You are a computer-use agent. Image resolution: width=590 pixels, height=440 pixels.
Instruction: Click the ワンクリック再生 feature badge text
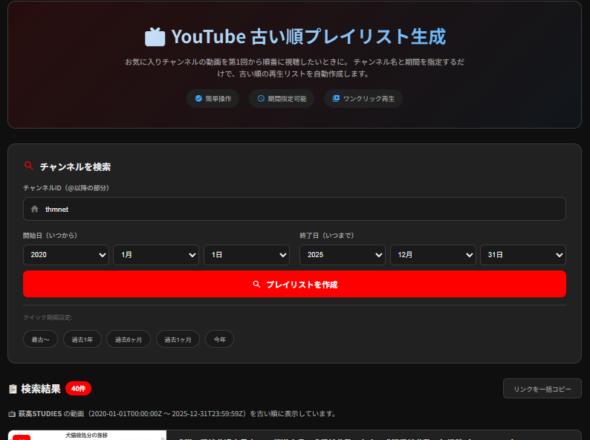click(x=369, y=99)
